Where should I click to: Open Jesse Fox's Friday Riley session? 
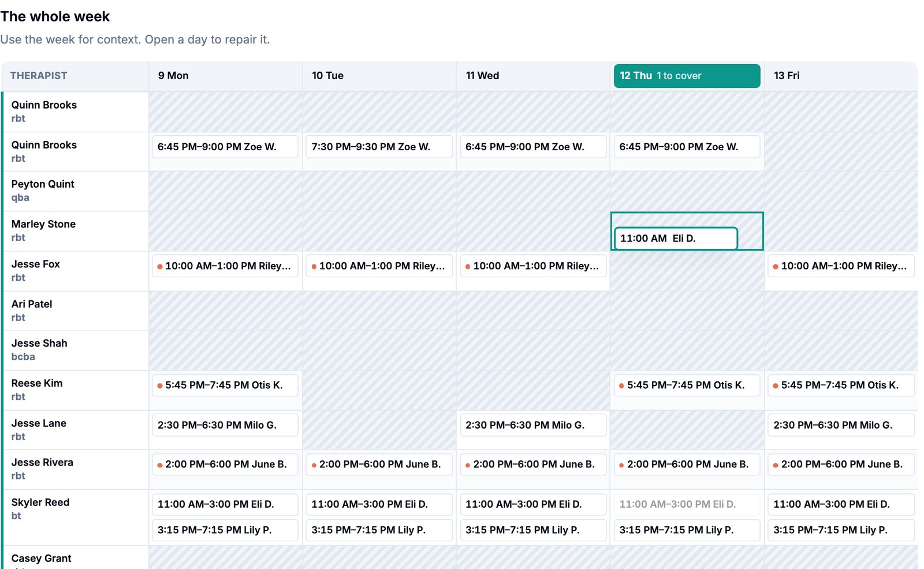[841, 266]
